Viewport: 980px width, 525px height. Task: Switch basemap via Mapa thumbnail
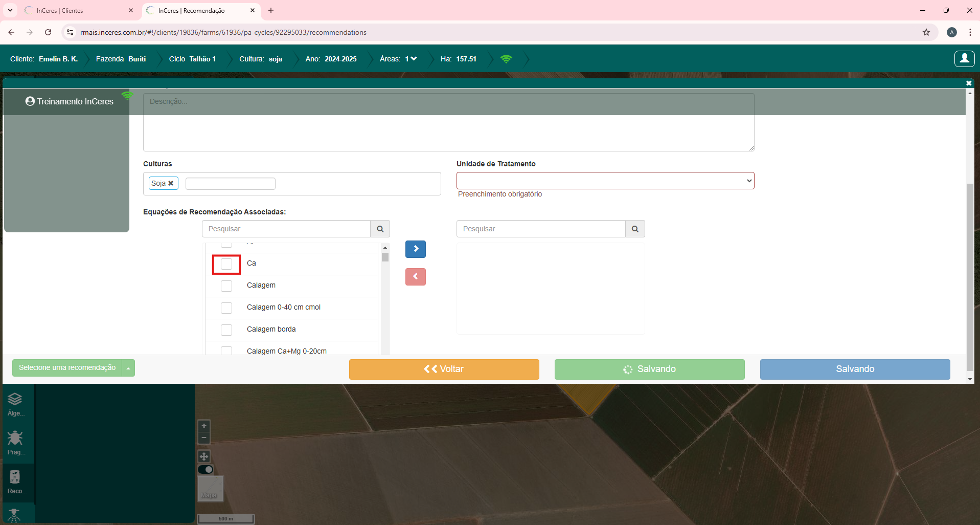211,488
